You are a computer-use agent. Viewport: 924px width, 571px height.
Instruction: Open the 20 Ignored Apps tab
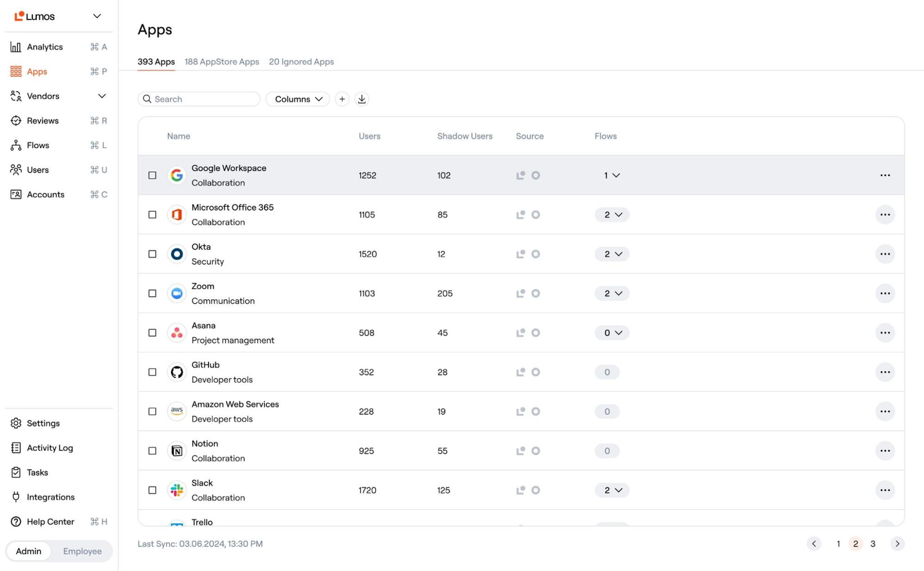[x=301, y=61]
